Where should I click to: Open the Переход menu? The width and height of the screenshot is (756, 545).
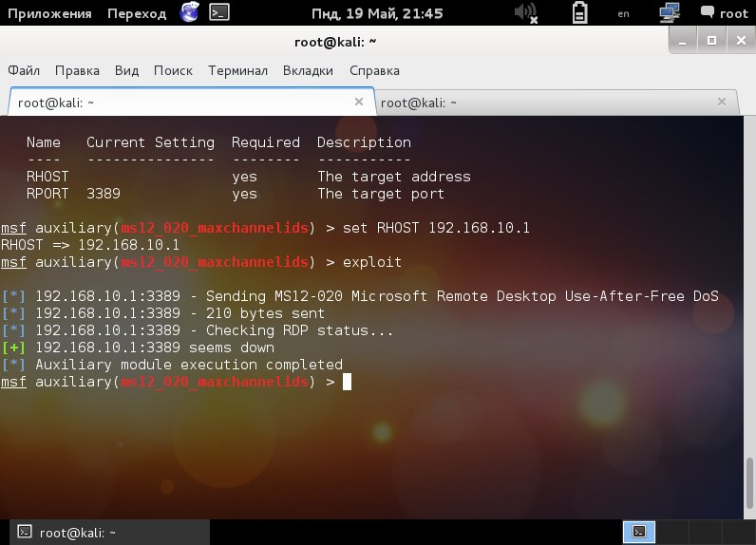coord(137,13)
